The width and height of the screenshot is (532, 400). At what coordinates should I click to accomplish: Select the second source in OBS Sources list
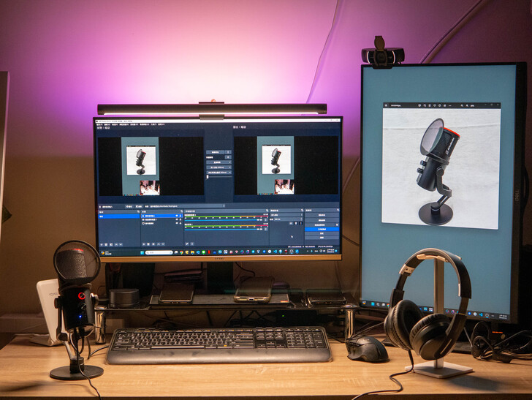[x=161, y=219]
